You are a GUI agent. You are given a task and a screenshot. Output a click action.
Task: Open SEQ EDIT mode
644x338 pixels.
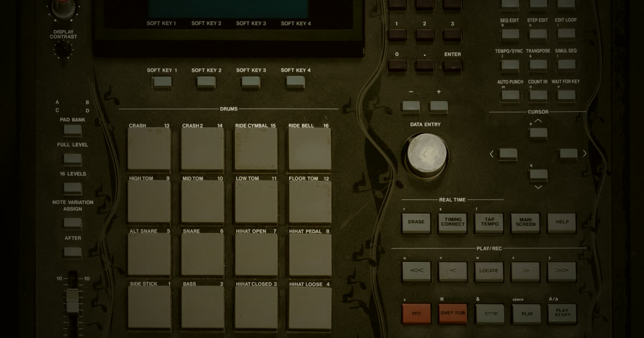click(x=510, y=34)
